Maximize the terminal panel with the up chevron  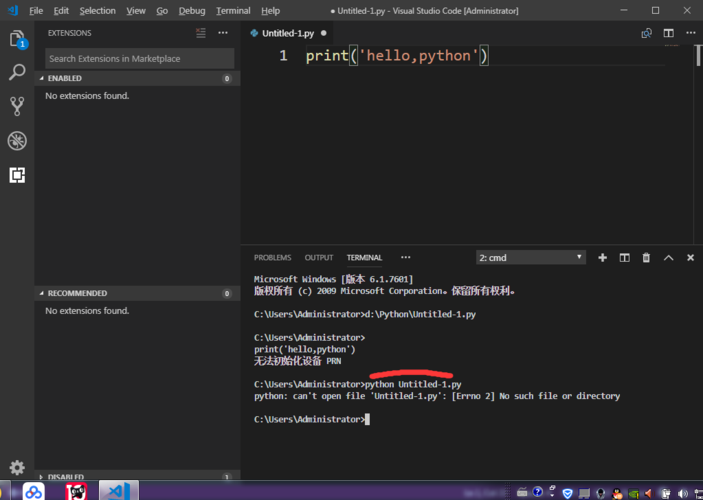point(668,257)
